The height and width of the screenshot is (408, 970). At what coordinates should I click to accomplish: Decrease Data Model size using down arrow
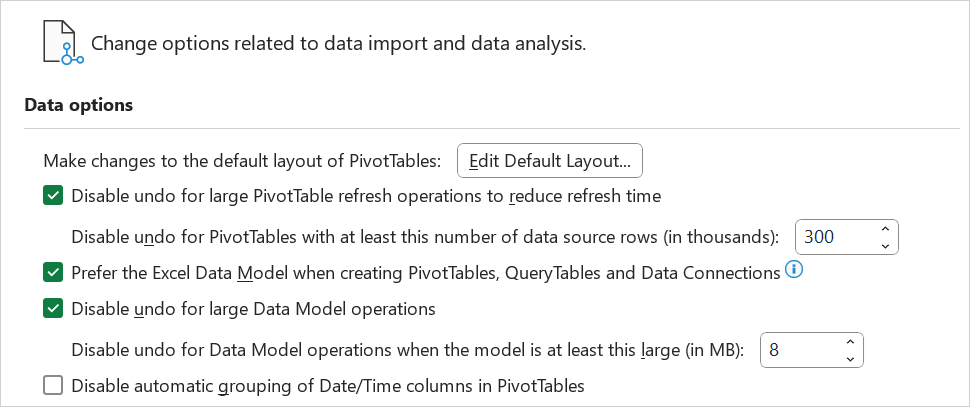850,359
